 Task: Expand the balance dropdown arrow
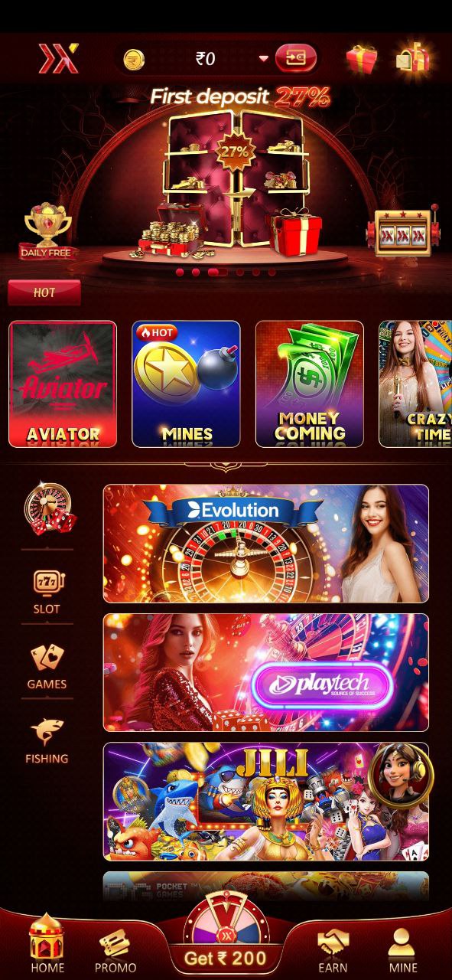point(264,58)
